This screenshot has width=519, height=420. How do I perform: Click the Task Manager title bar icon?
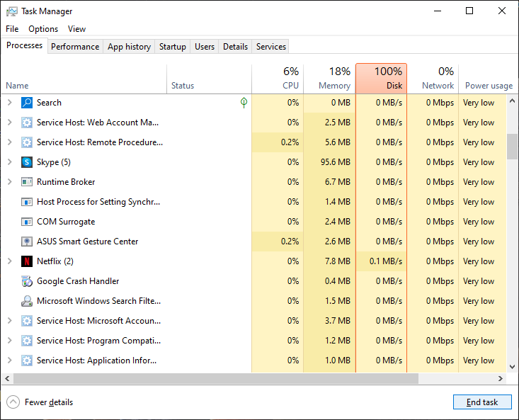11,11
